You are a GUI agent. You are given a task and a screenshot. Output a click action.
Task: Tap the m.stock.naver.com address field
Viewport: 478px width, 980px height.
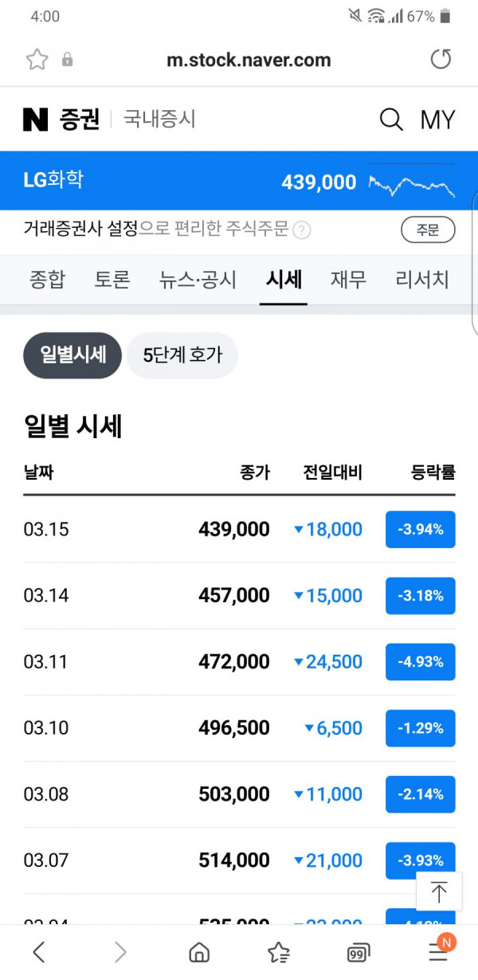point(249,60)
